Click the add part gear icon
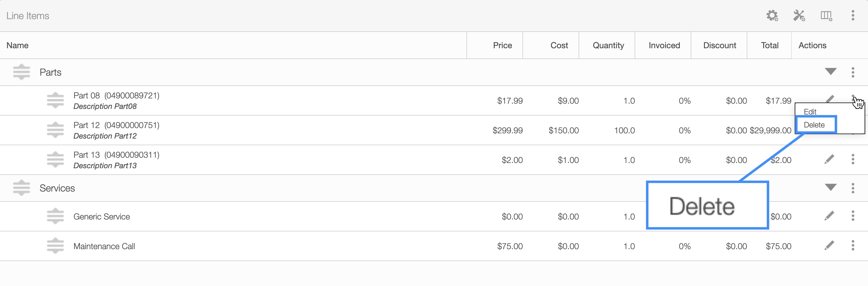 click(x=772, y=16)
